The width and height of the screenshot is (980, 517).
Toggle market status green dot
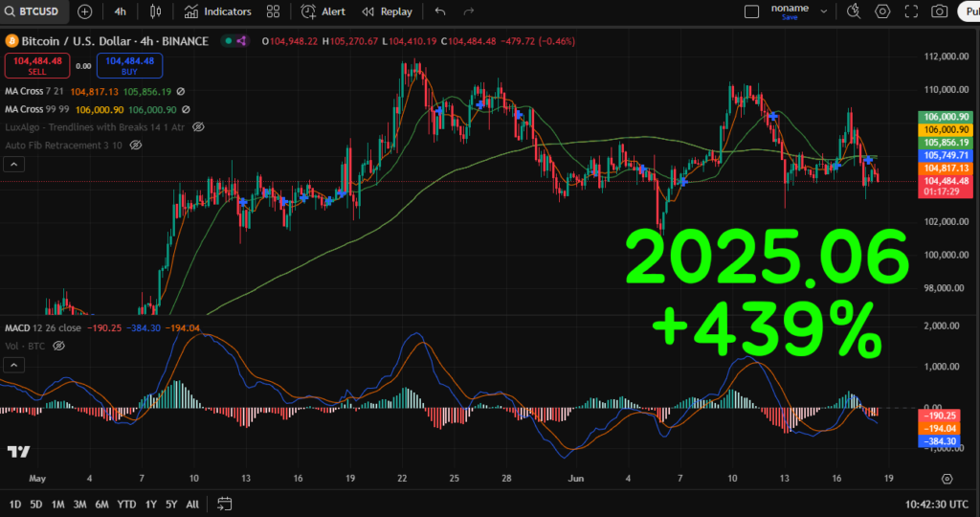tap(229, 41)
